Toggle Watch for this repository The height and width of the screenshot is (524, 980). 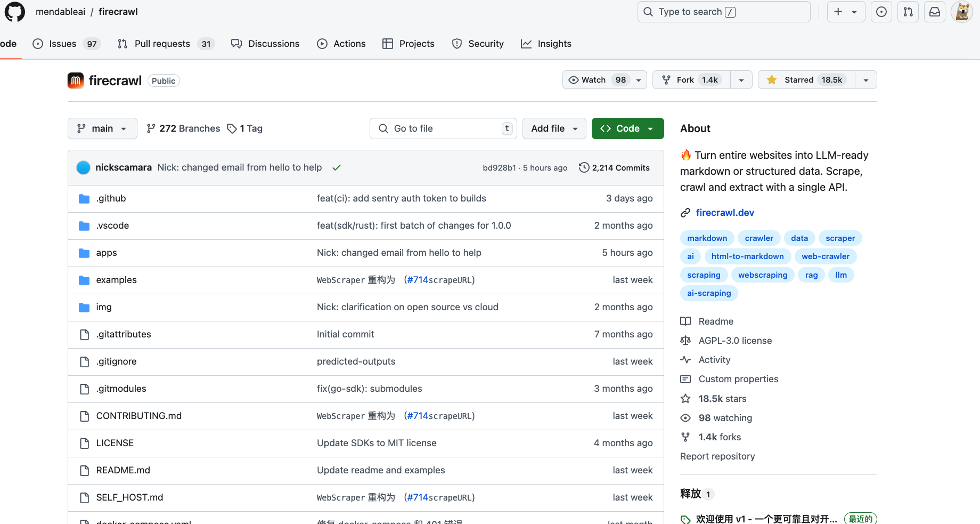(605, 80)
